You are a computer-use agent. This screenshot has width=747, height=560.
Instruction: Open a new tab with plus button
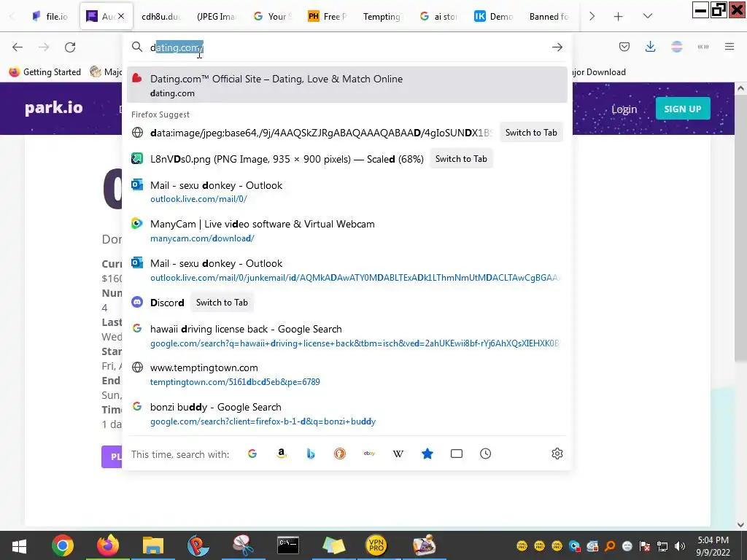(x=619, y=17)
